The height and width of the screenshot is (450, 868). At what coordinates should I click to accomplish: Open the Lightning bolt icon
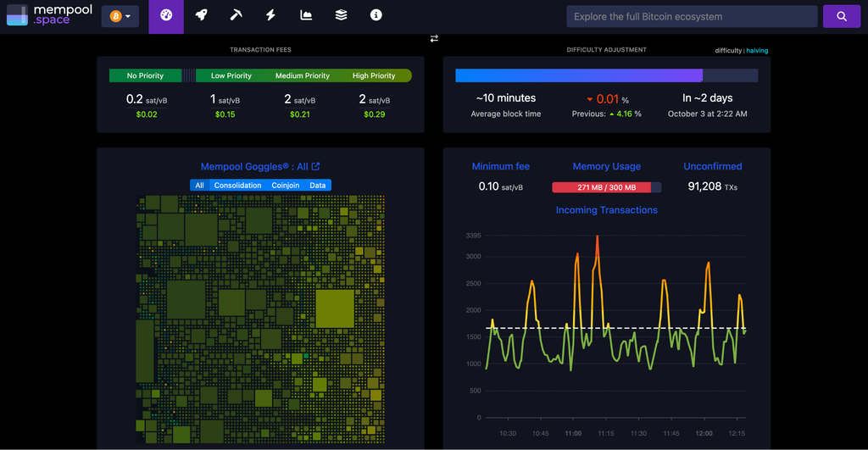270,15
